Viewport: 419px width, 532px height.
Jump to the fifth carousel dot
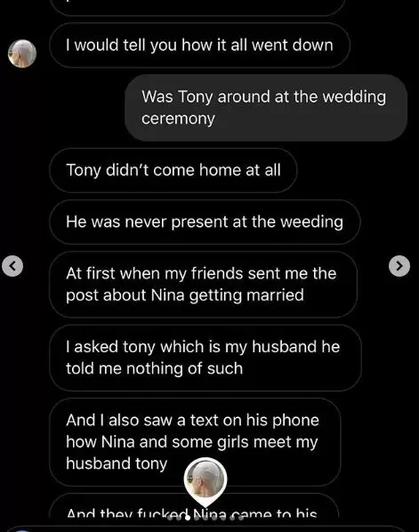pos(205,518)
